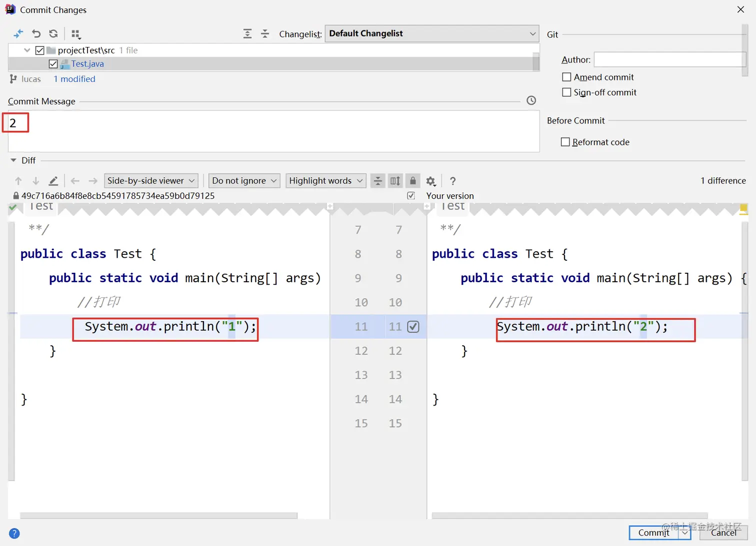Toggle the line 11 change inclusion checkbox
Screen dimensions: 756x546
[x=413, y=327]
